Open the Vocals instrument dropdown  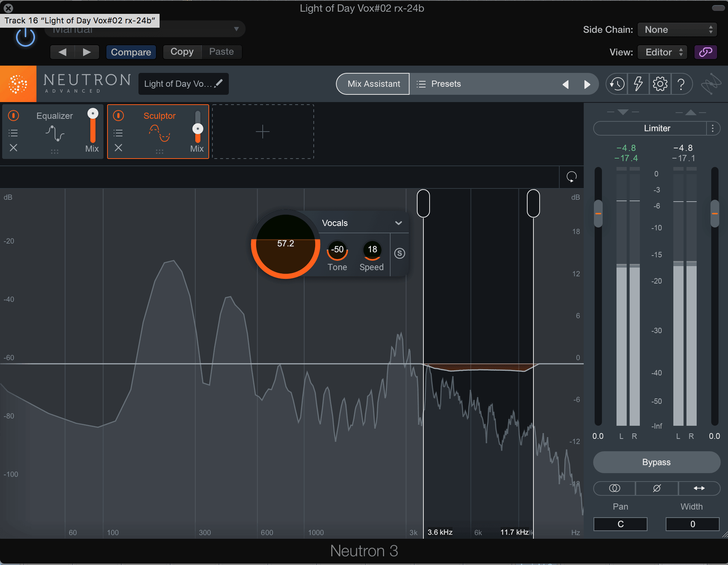[x=362, y=223]
